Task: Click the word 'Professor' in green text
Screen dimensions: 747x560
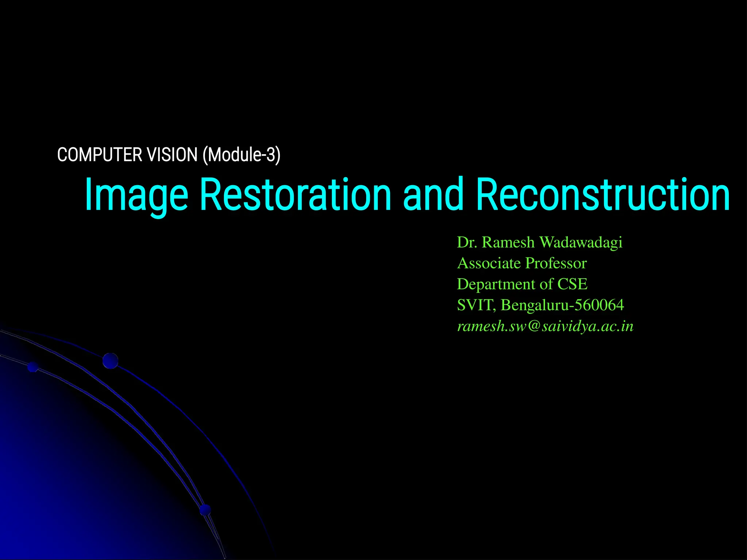Action: (x=556, y=263)
